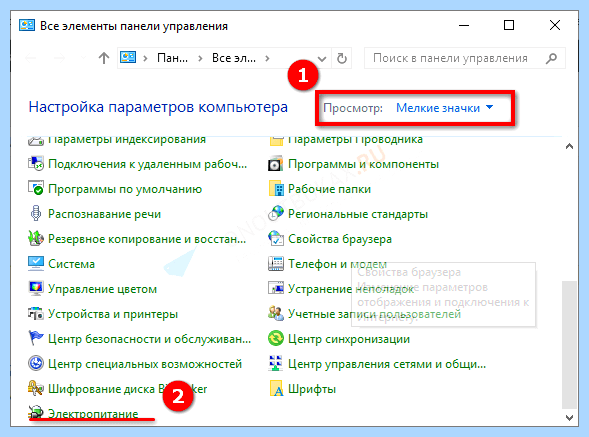Click the Шрифты font icon

276,389
